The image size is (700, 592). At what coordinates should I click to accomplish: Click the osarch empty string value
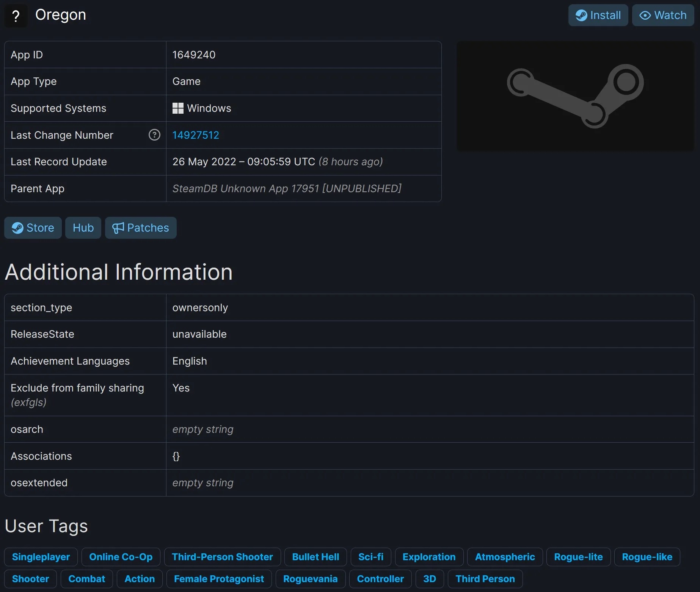click(203, 429)
